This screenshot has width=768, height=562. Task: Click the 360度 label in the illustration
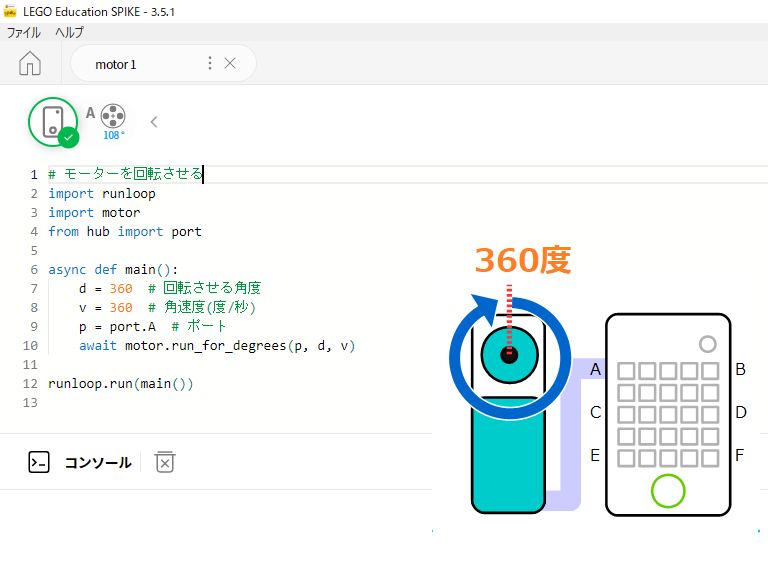(x=523, y=260)
